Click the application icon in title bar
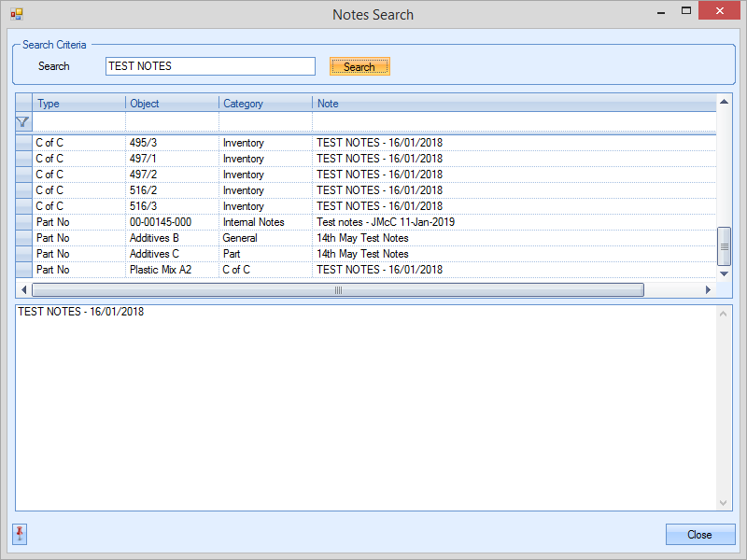The height and width of the screenshot is (560, 747). [x=16, y=14]
